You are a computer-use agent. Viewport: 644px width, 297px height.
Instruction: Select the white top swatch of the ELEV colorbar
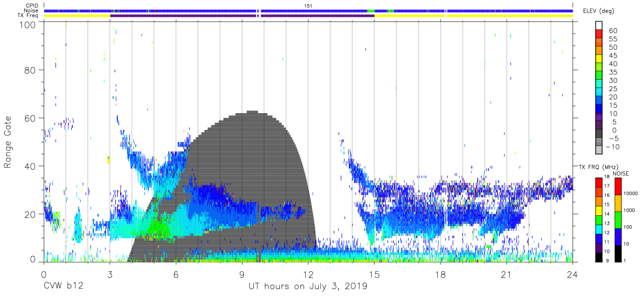pos(599,26)
